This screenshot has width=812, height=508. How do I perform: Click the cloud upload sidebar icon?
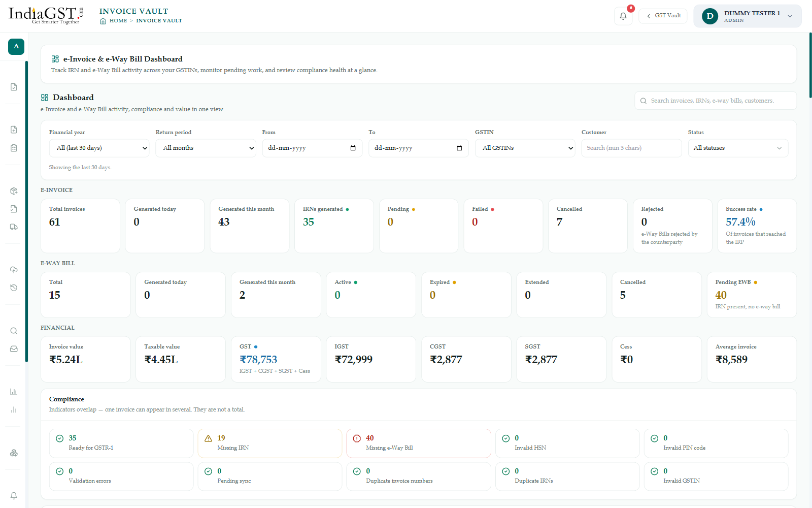(14, 270)
